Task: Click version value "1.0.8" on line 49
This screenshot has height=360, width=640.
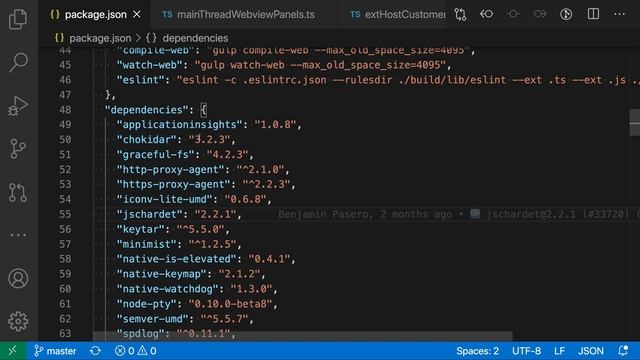Action: click(x=275, y=124)
